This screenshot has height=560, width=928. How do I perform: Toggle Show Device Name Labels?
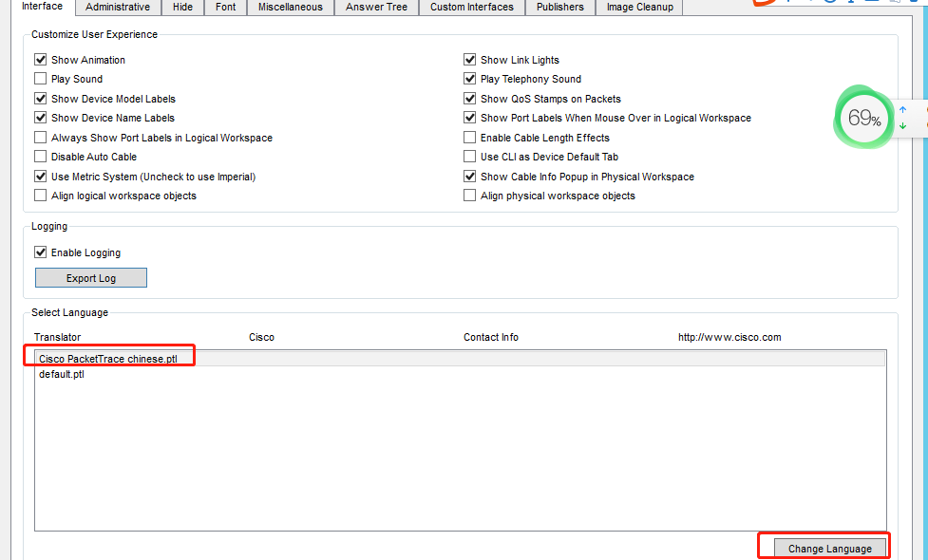[x=40, y=118]
